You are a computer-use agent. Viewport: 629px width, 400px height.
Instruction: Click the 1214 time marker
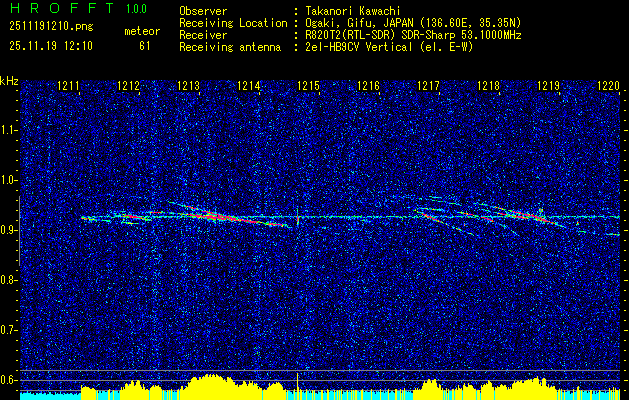[x=248, y=85]
